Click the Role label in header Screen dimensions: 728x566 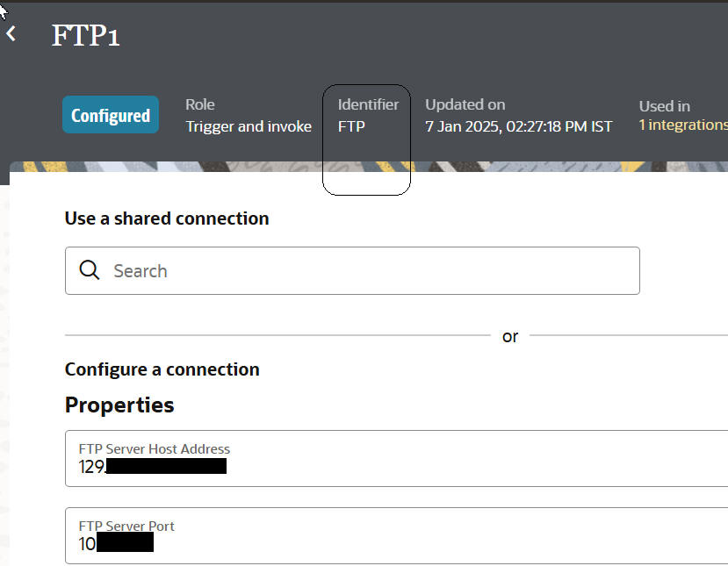[200, 104]
